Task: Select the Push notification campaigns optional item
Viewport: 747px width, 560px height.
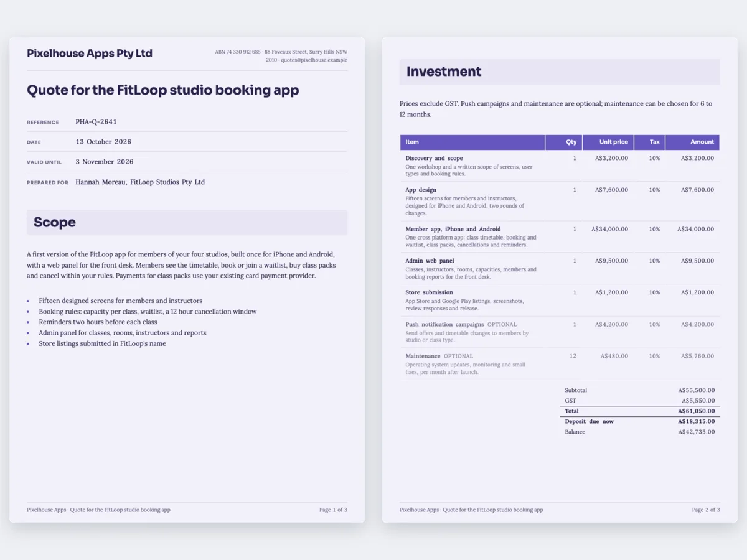Action: (x=461, y=324)
